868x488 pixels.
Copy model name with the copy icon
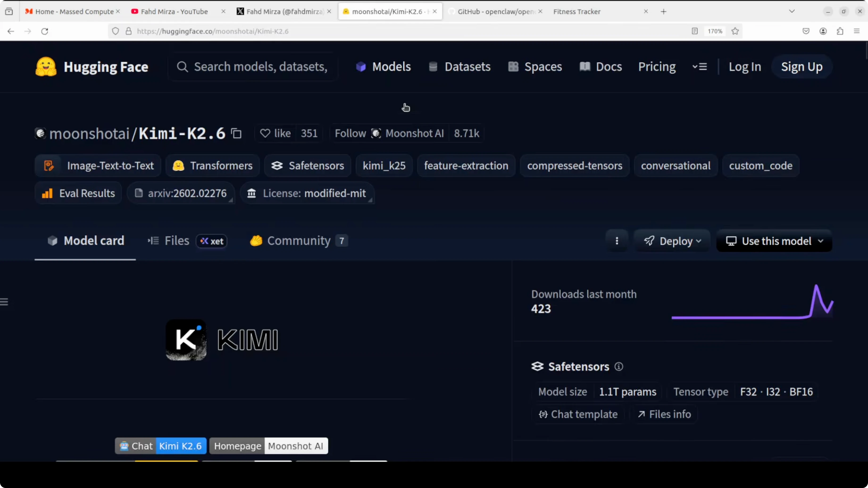coord(236,134)
